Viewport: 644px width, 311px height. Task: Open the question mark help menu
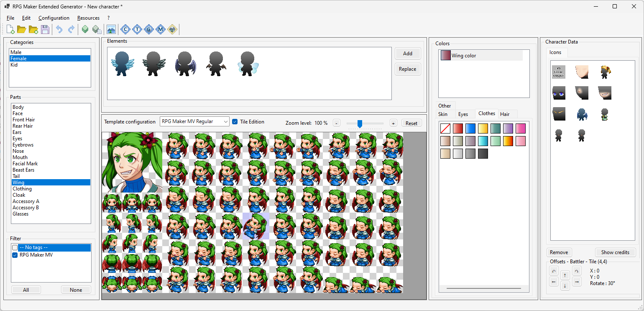point(108,18)
